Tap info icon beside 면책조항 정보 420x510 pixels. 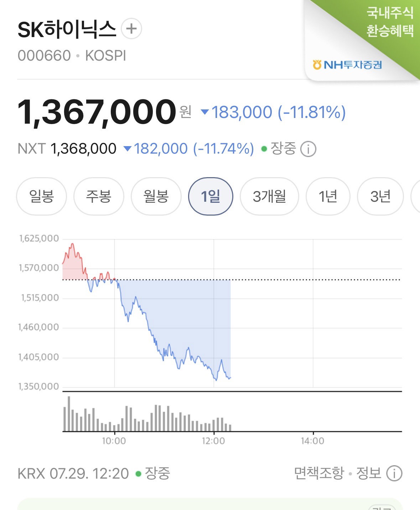[x=394, y=473]
